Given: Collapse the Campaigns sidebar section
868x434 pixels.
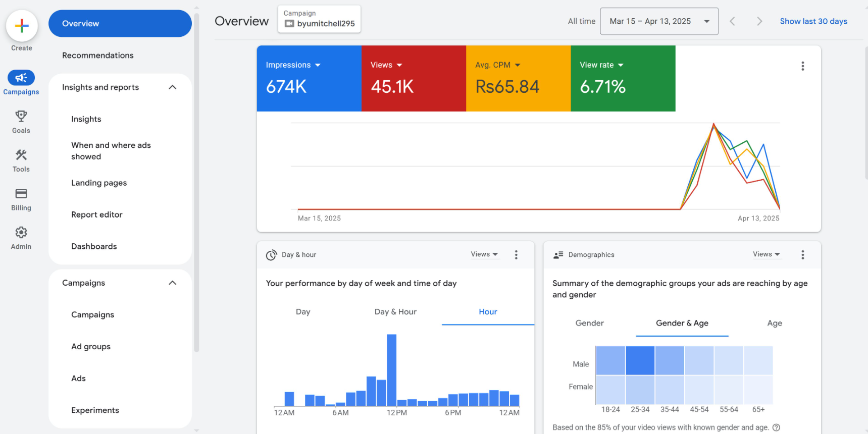Looking at the screenshot, I should coord(172,283).
